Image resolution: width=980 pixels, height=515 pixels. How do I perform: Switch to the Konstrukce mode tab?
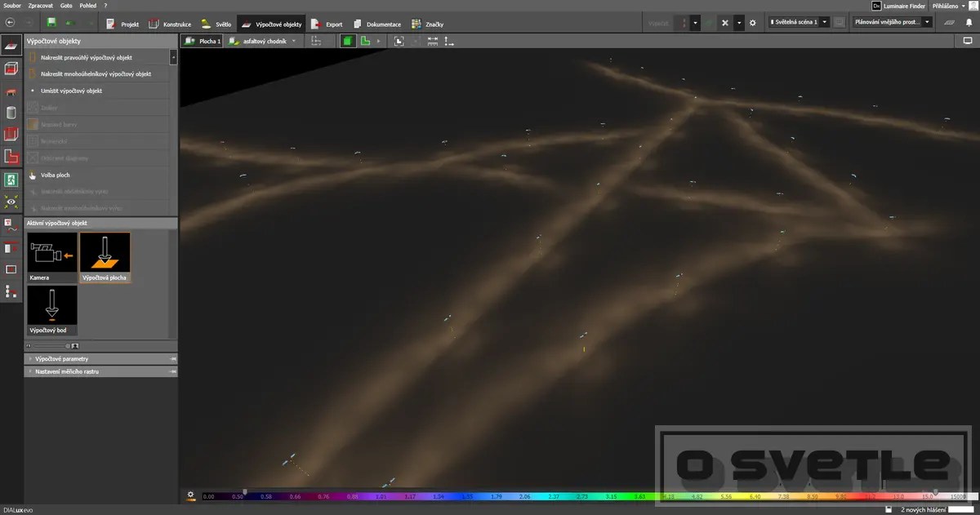coord(170,24)
